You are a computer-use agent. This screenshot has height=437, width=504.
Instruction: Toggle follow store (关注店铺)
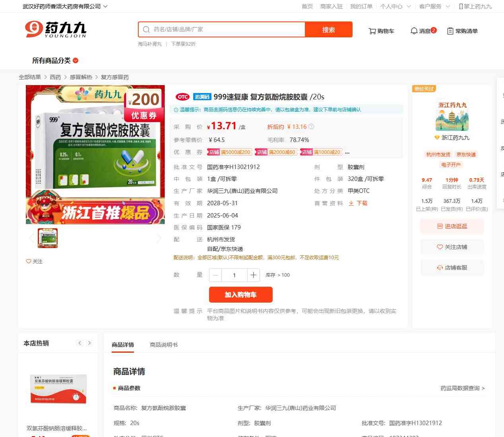(452, 247)
